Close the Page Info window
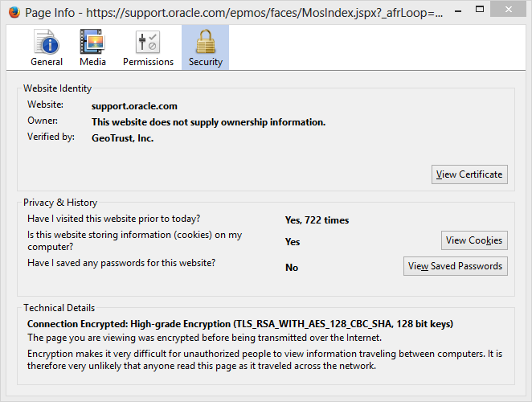This screenshot has width=532, height=402. [508, 9]
